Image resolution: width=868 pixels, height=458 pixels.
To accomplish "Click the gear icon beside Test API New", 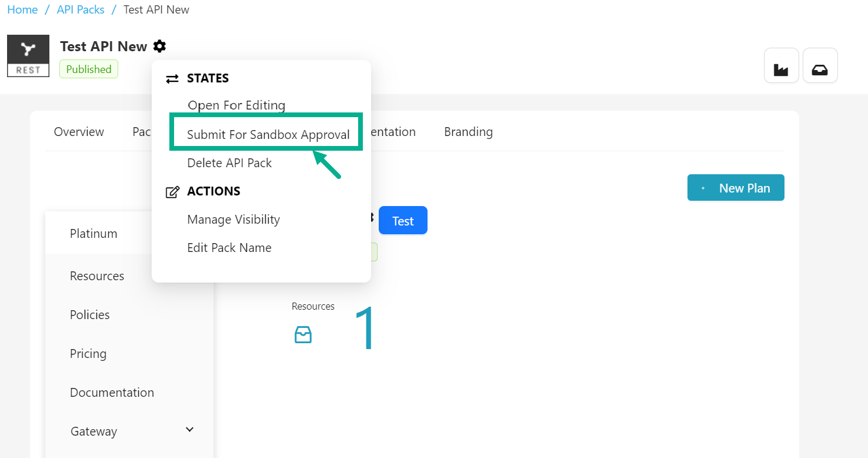I will coord(159,46).
